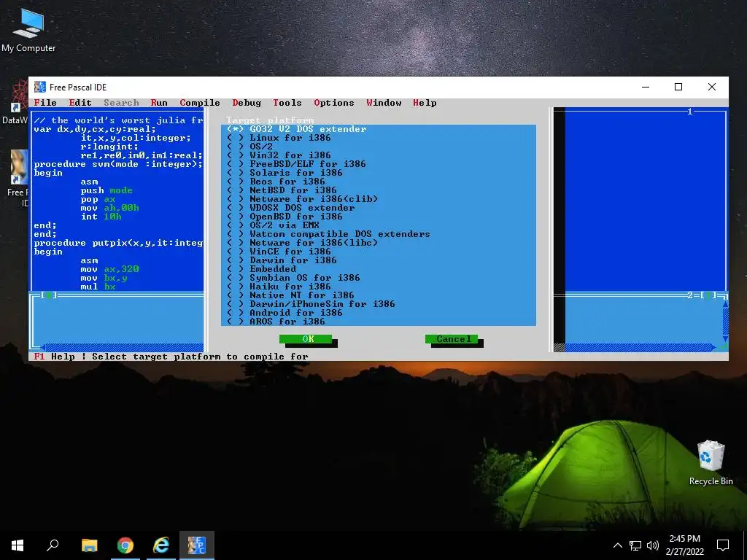Open the Window menu

coord(384,103)
